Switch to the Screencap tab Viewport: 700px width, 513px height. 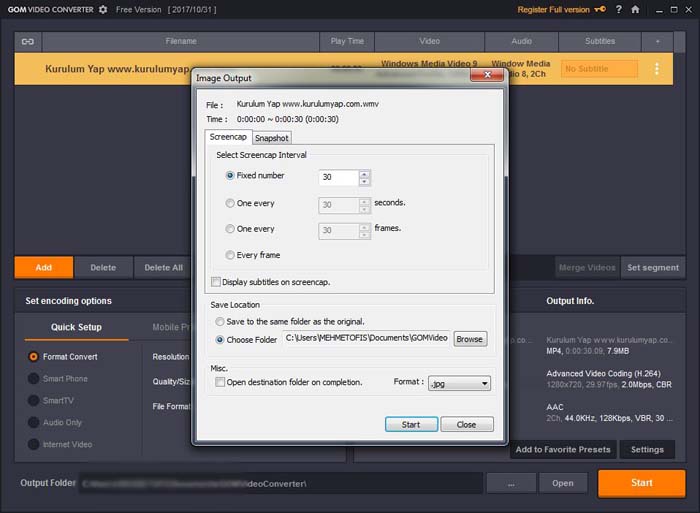228,137
